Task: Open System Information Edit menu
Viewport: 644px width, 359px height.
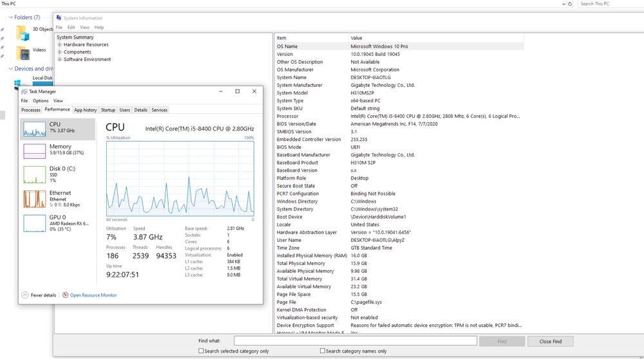Action: coord(71,27)
